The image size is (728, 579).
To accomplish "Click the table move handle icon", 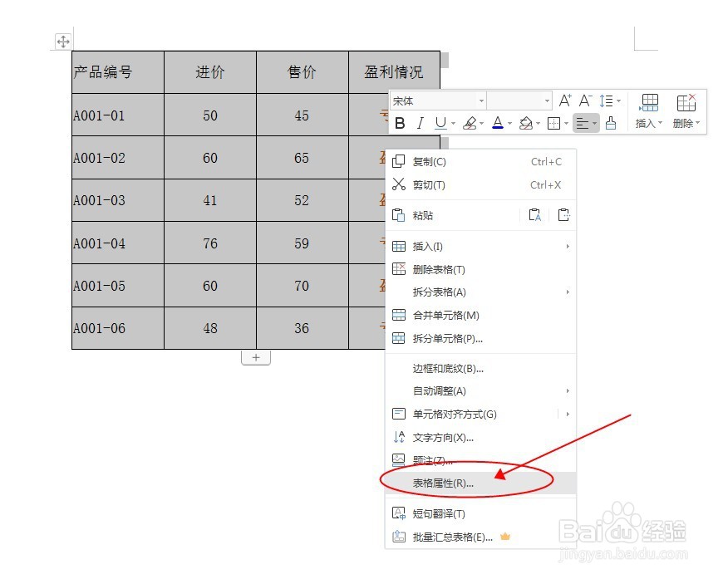I will pyautogui.click(x=63, y=42).
